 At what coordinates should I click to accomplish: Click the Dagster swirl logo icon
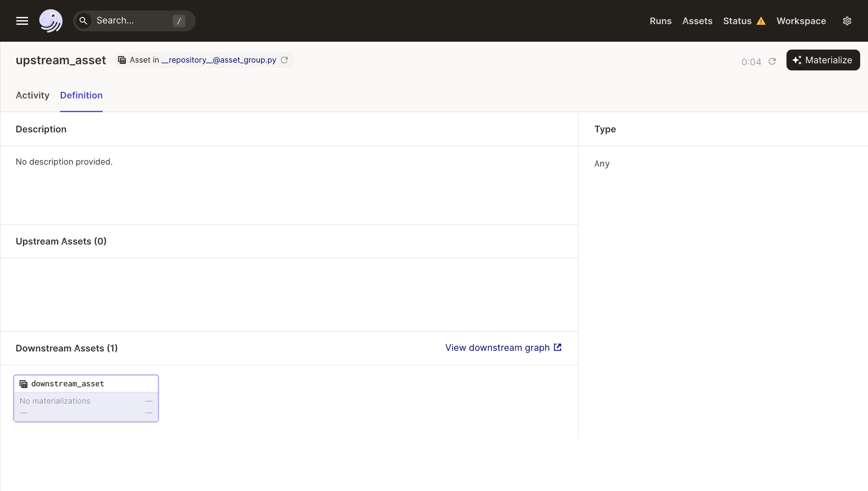pyautogui.click(x=51, y=20)
